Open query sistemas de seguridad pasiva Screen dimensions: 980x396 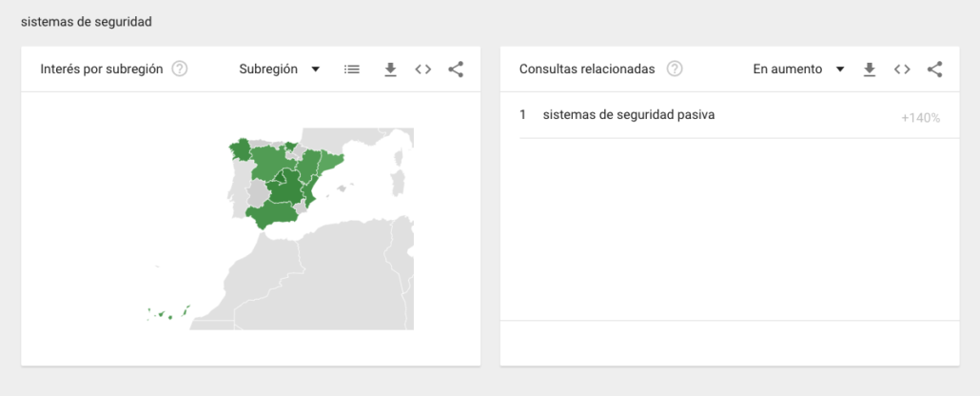(x=628, y=115)
